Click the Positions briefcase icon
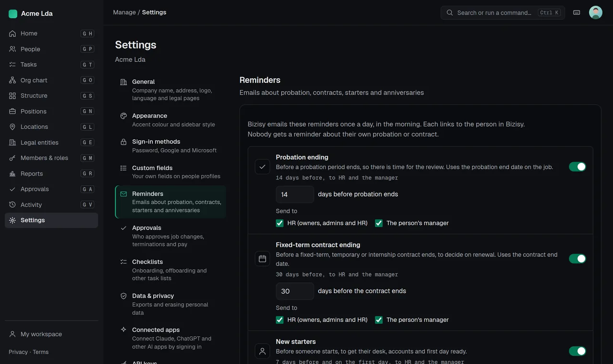Screen dimensions: 613x364 pyautogui.click(x=12, y=111)
